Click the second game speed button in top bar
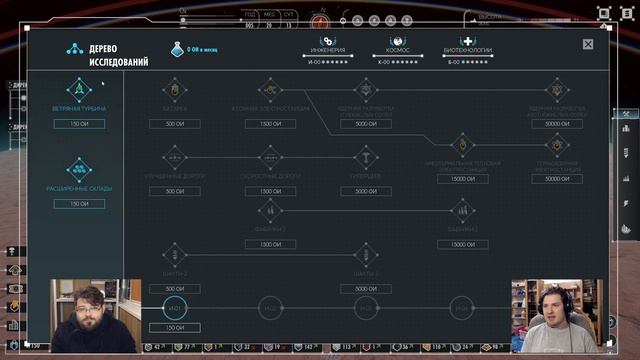The width and height of the screenshot is (640, 360). point(374,21)
